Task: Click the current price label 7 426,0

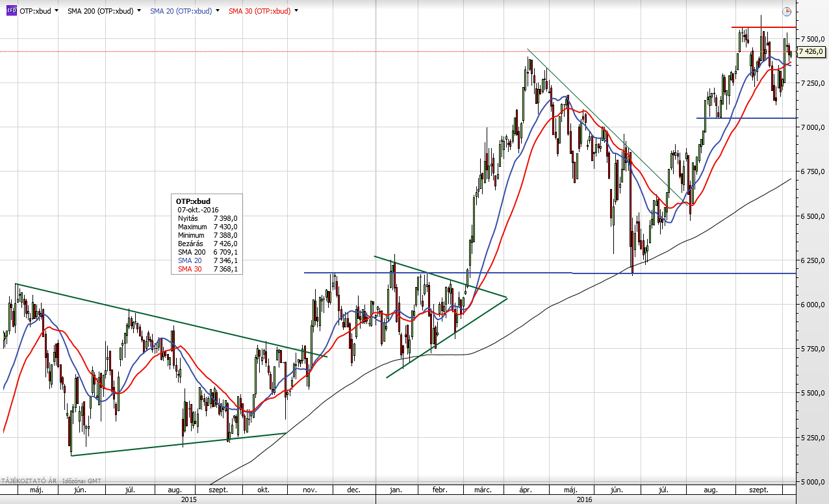Action: point(811,51)
